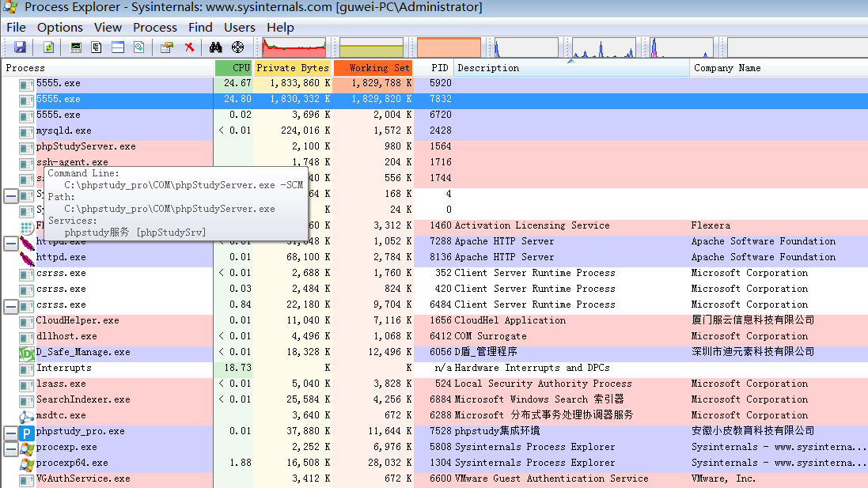Select httpd.exe with PID 8136
The height and width of the screenshot is (488, 868).
pos(434,257)
